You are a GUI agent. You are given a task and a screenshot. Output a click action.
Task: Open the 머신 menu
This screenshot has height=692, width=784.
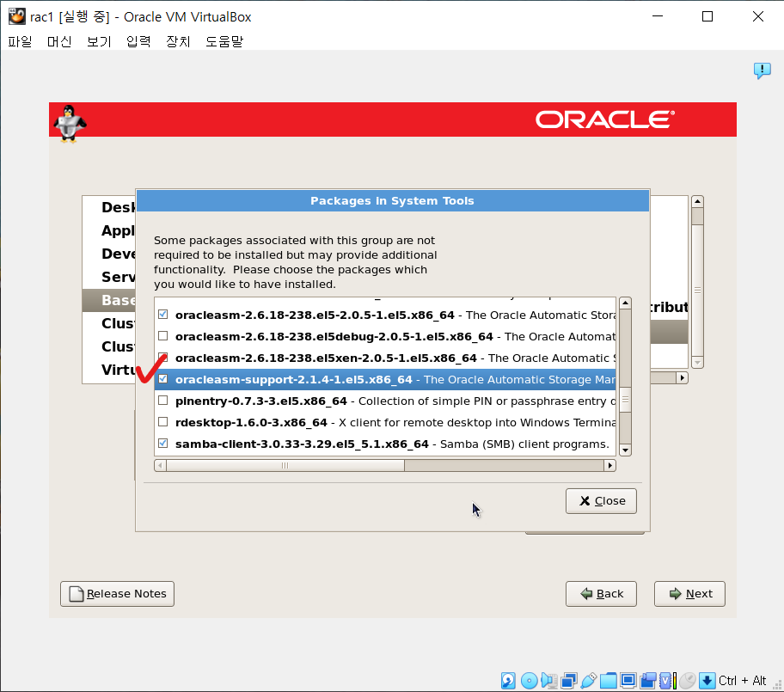[59, 41]
